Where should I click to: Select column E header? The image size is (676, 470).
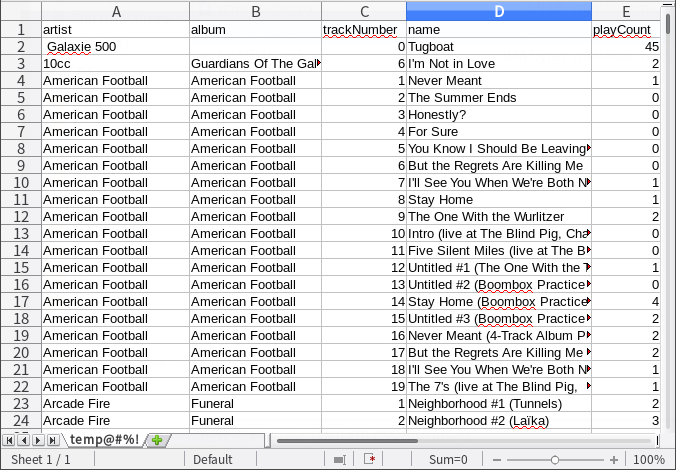626,11
